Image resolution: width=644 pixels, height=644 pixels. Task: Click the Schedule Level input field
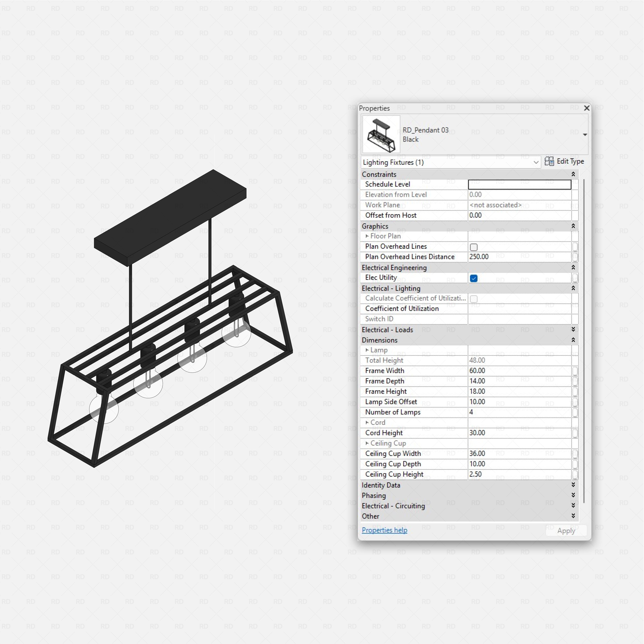click(x=519, y=184)
